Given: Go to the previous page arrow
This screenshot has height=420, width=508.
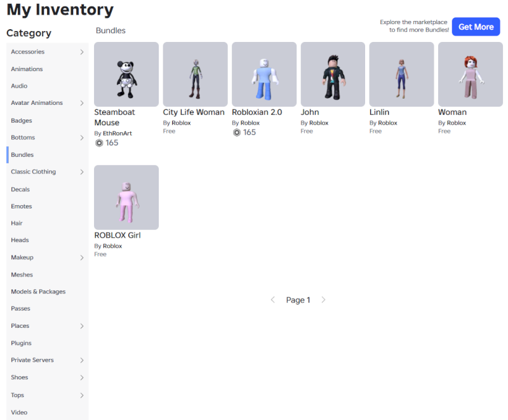Looking at the screenshot, I should coord(273,300).
